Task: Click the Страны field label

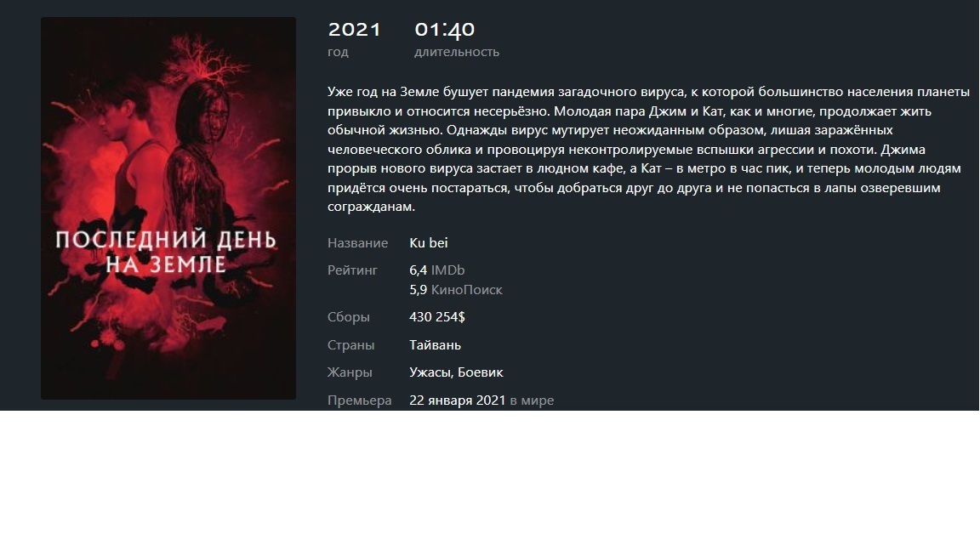Action: click(350, 345)
